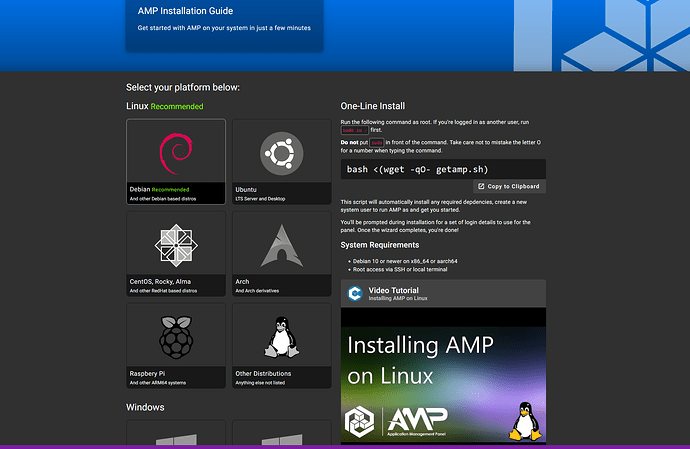Image resolution: width=690 pixels, height=449 pixels.
Task: Open the first Windows platform tile
Action: (x=175, y=434)
